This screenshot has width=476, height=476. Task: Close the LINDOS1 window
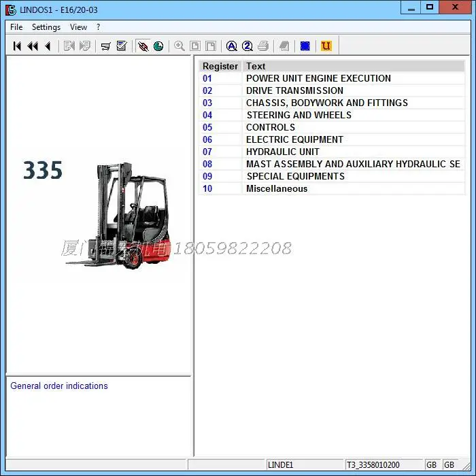pos(455,7)
